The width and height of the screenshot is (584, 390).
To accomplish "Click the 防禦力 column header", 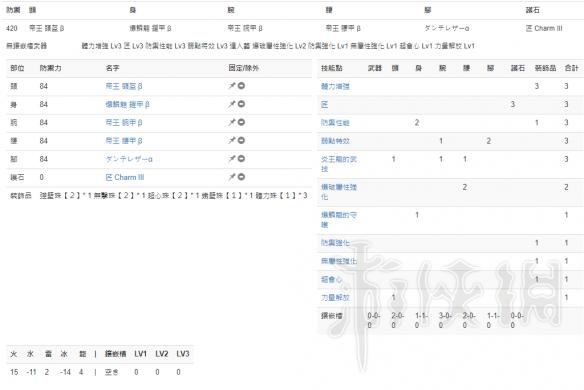I will coord(51,68).
